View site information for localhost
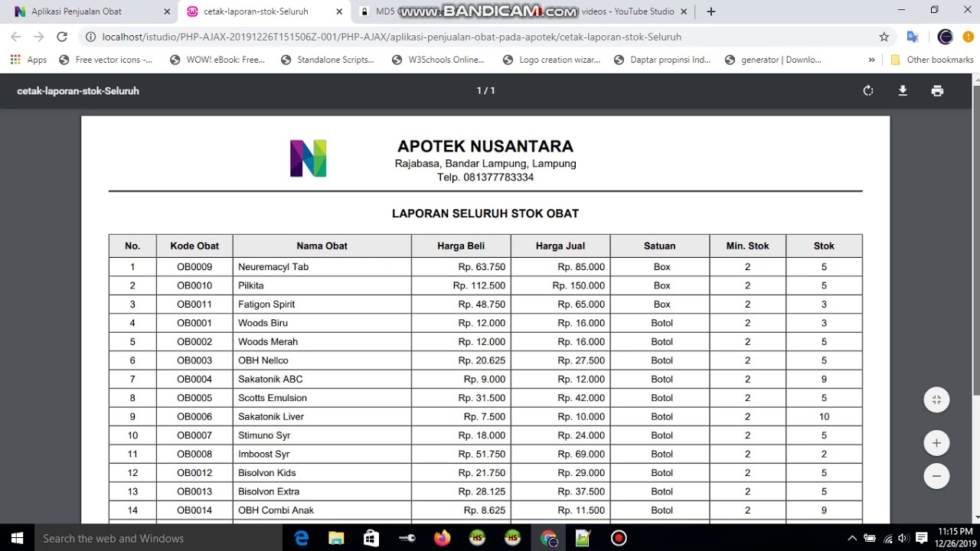Viewport: 980px width, 551px height. tap(91, 37)
